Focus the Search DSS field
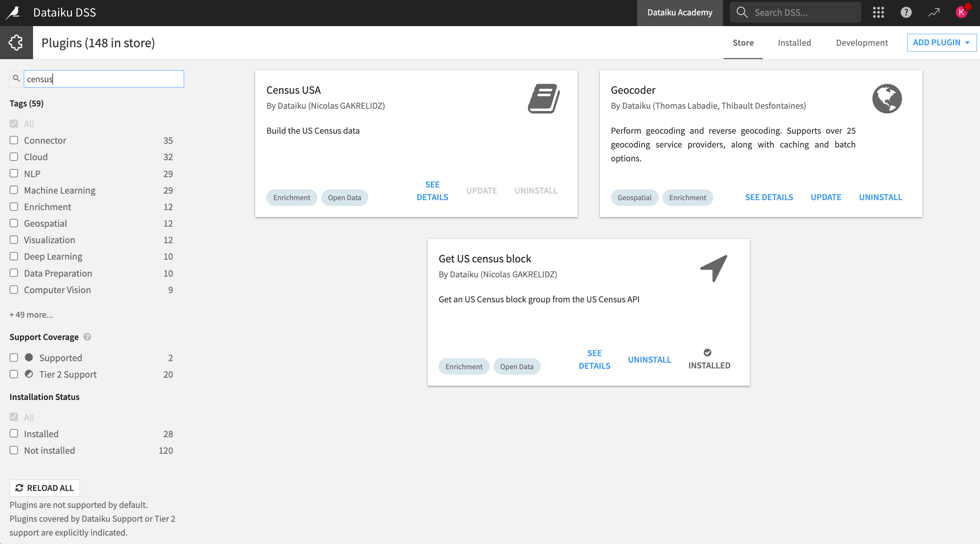The image size is (980, 544). [x=796, y=13]
